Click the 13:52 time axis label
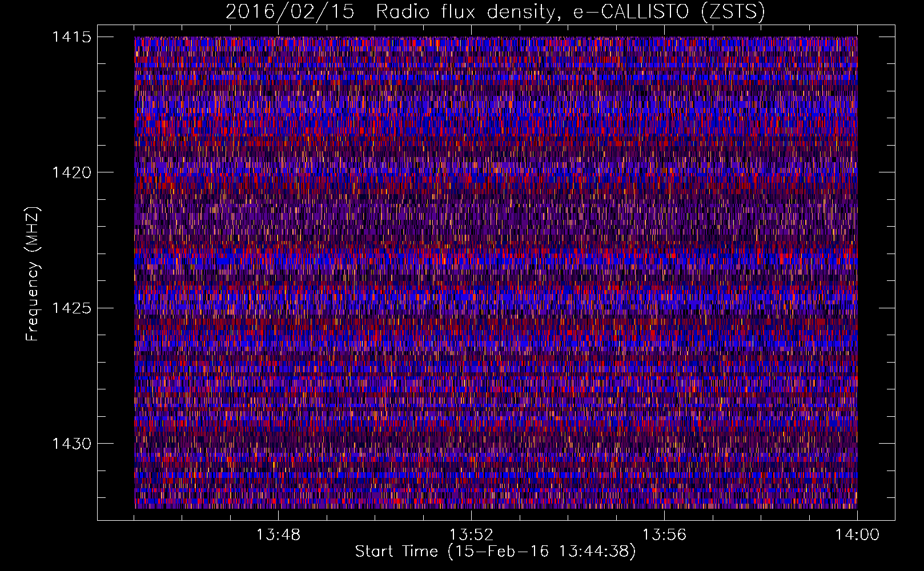Image resolution: width=924 pixels, height=571 pixels. click(x=471, y=535)
